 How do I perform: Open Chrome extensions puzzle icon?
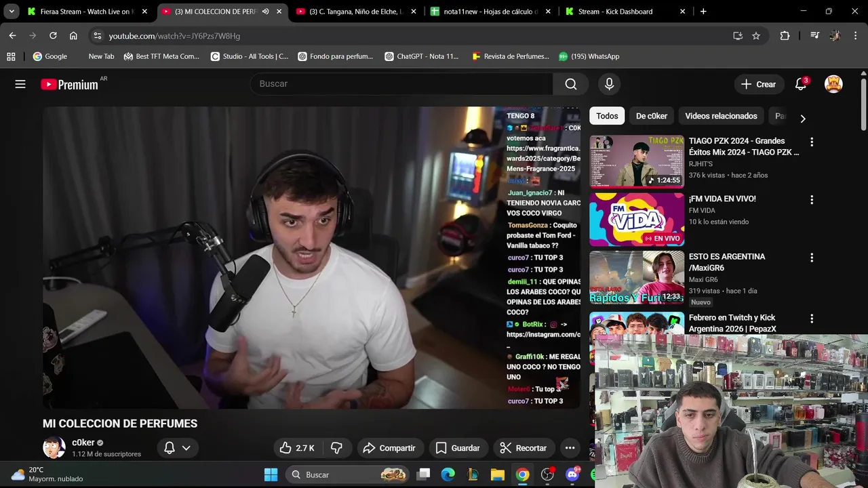pyautogui.click(x=785, y=36)
